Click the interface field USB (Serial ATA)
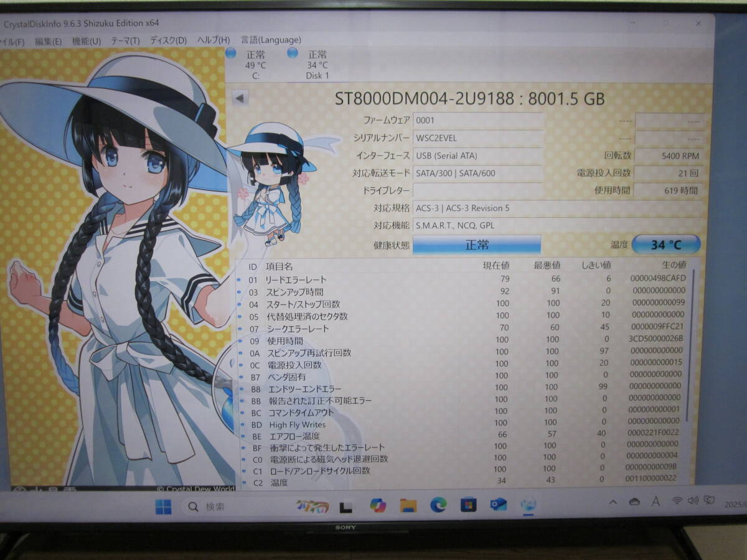 click(x=478, y=156)
